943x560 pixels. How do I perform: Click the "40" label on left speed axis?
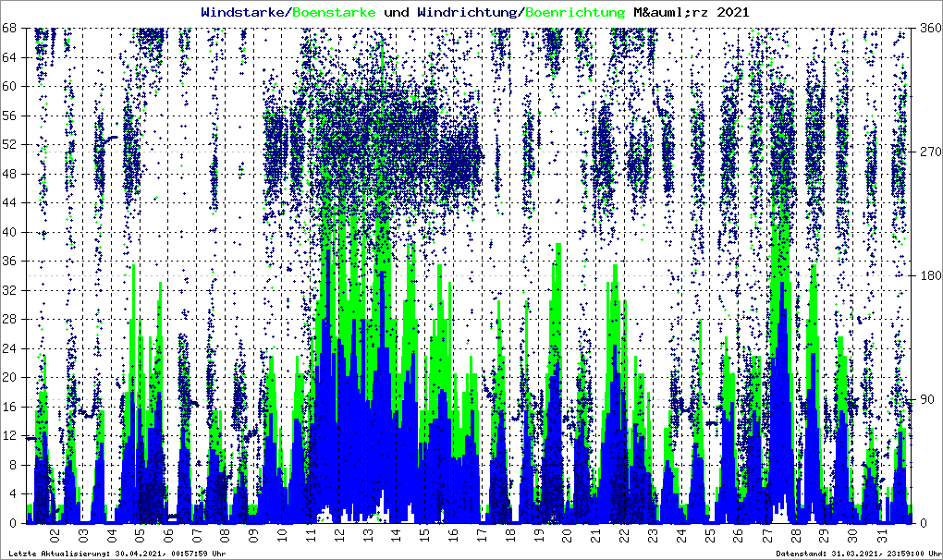coord(9,233)
